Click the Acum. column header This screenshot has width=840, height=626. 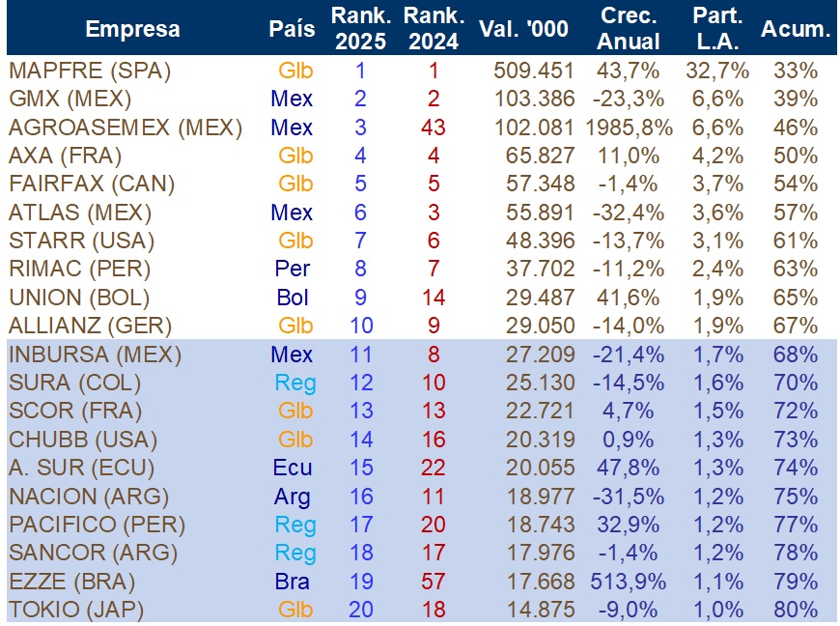(796, 29)
